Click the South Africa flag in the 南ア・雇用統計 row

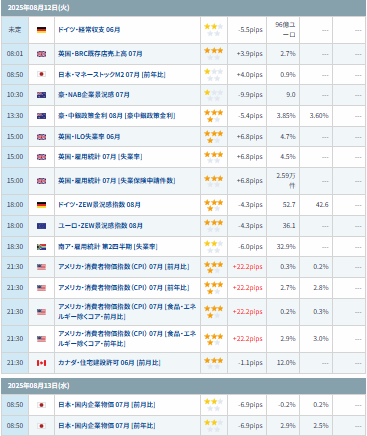(x=41, y=247)
